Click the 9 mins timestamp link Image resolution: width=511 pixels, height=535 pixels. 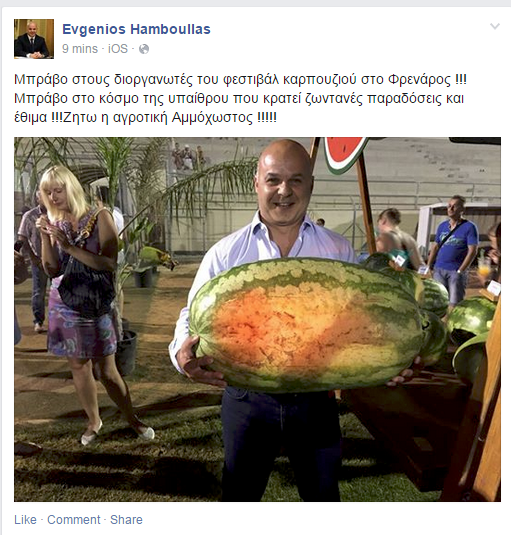point(80,49)
